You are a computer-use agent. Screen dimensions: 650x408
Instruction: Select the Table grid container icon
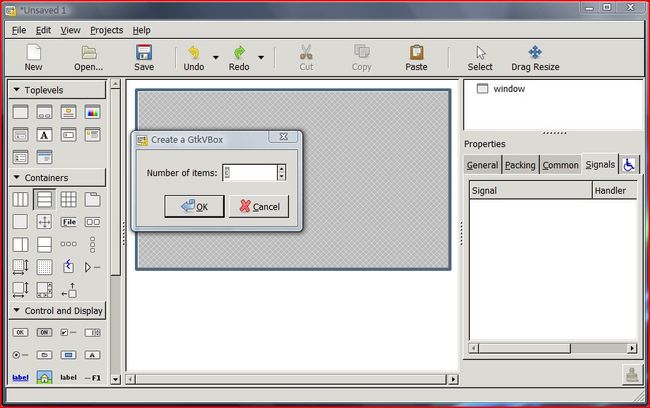coord(68,199)
